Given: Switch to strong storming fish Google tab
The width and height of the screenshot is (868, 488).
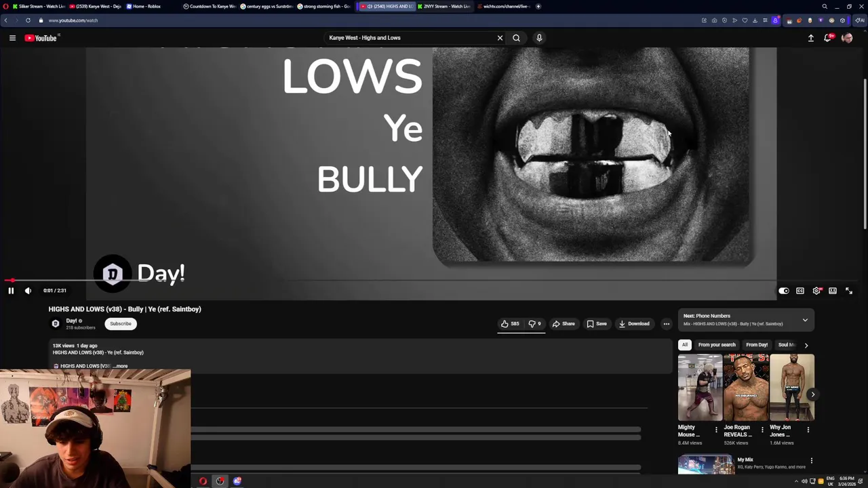Looking at the screenshot, I should [x=323, y=7].
